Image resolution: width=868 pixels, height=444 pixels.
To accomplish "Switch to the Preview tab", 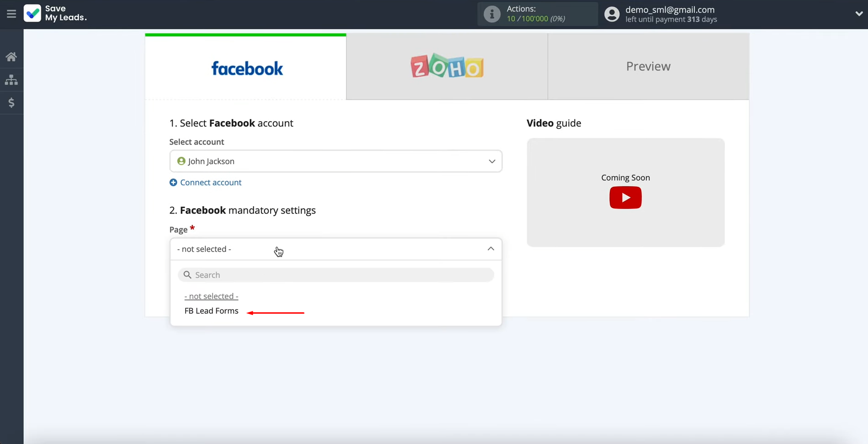I will click(x=648, y=67).
